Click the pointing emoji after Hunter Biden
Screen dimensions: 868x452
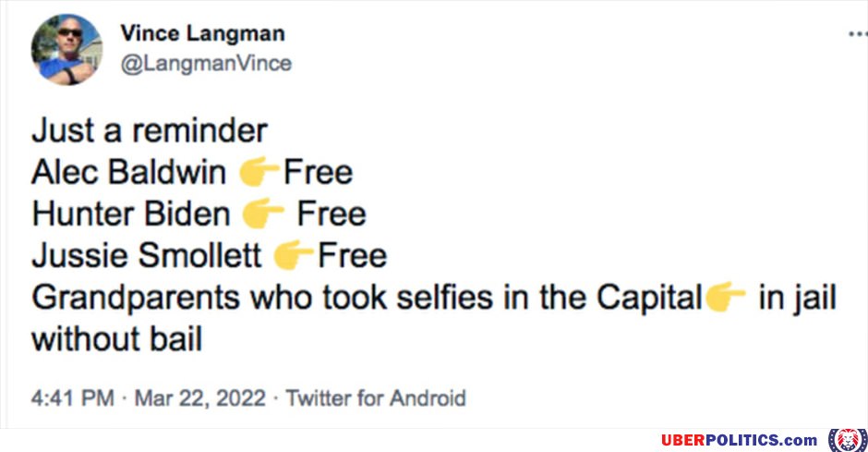pos(263,214)
